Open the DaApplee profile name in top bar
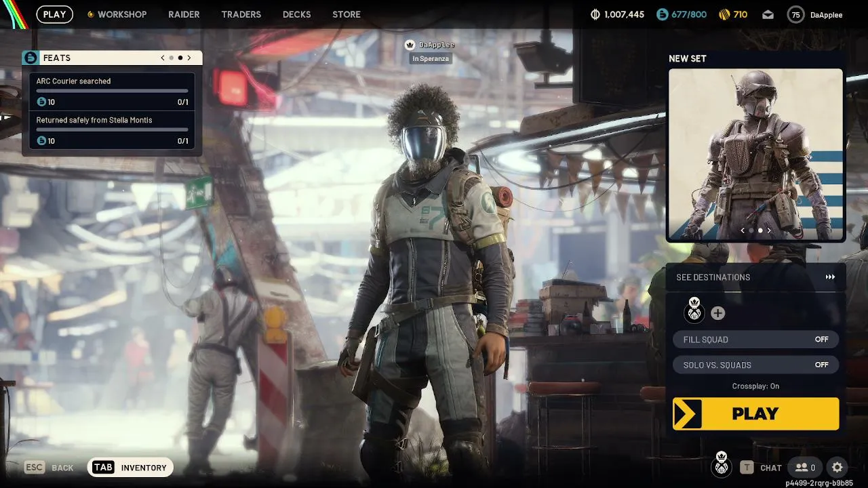 click(826, 15)
